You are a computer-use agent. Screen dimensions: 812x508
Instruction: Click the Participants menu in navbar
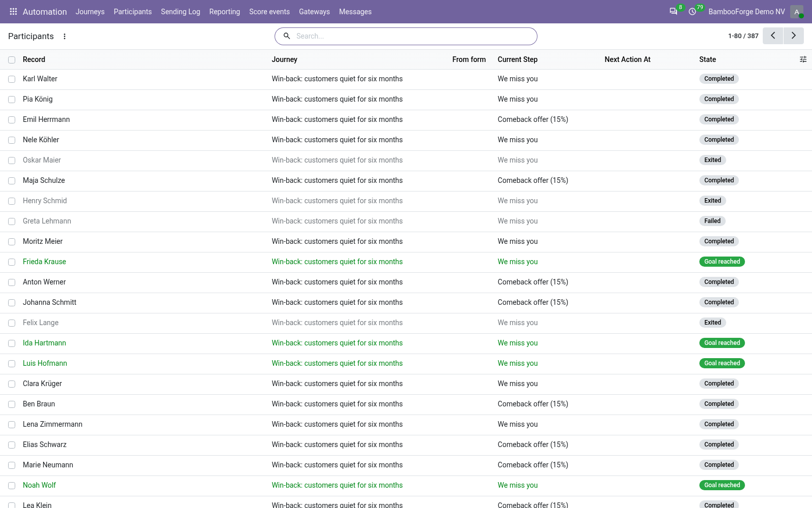(132, 12)
